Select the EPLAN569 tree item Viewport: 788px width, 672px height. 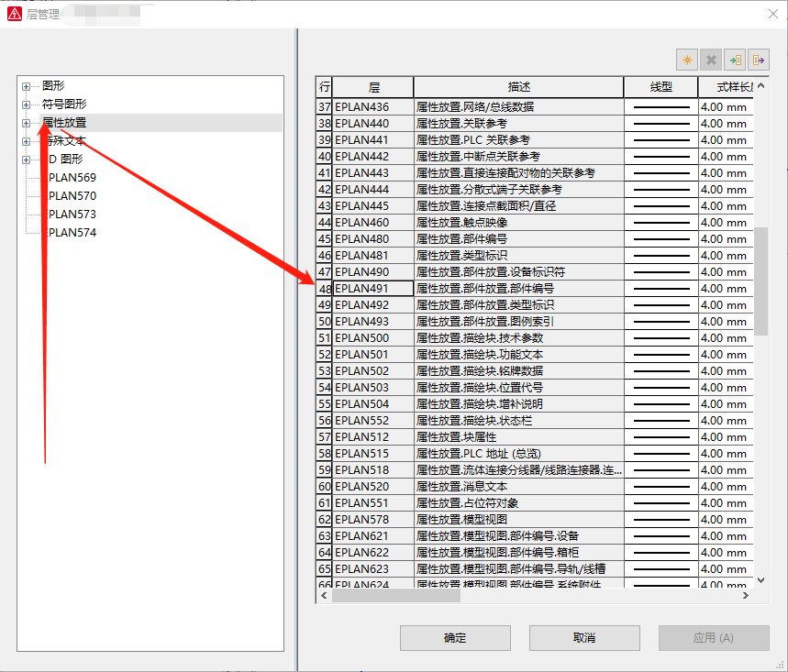click(x=72, y=178)
